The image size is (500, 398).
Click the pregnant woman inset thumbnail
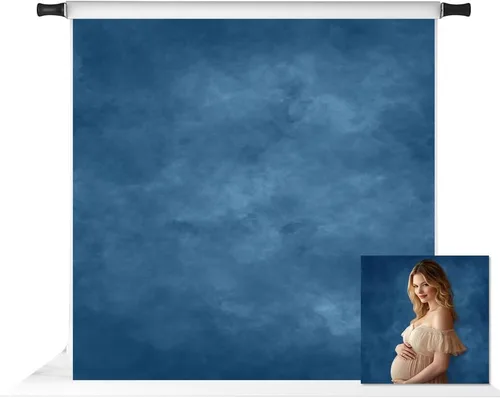click(425, 320)
